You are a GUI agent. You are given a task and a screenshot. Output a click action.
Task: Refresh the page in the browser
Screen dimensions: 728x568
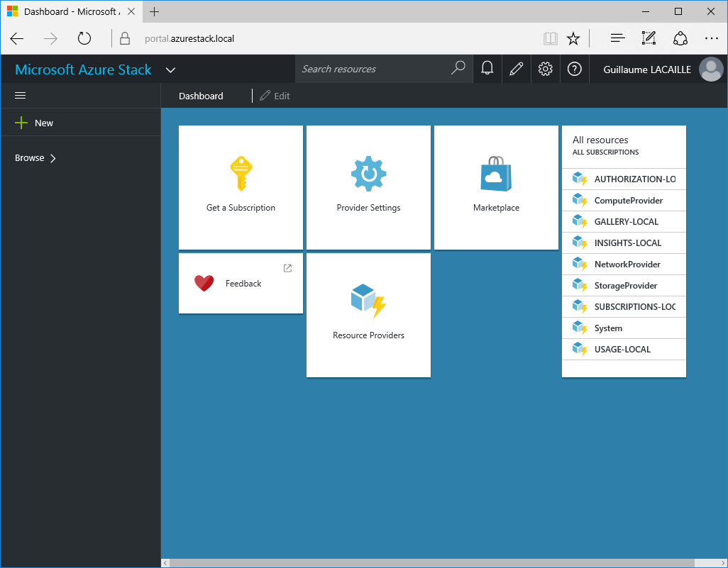84,38
